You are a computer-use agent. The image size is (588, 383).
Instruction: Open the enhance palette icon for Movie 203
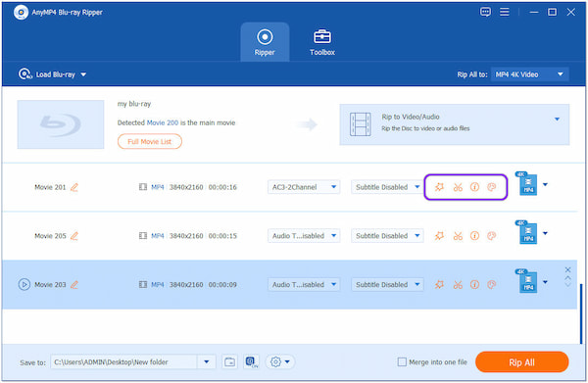492,284
